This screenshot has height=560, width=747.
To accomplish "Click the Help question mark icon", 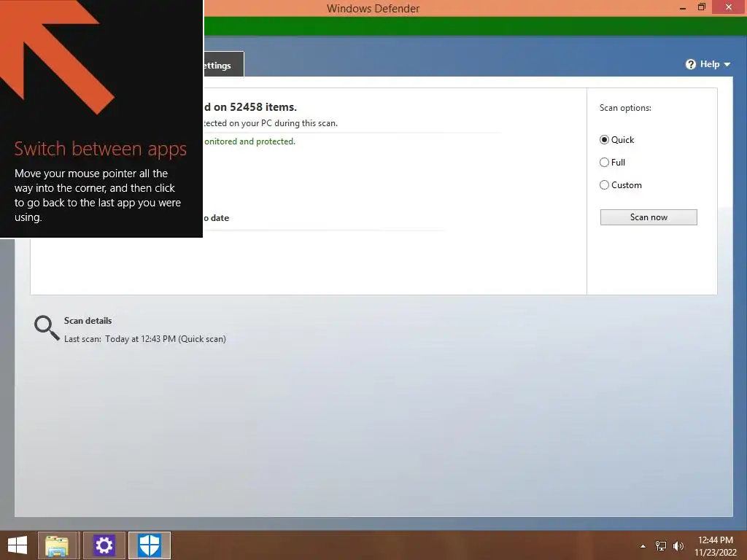I will (x=691, y=64).
